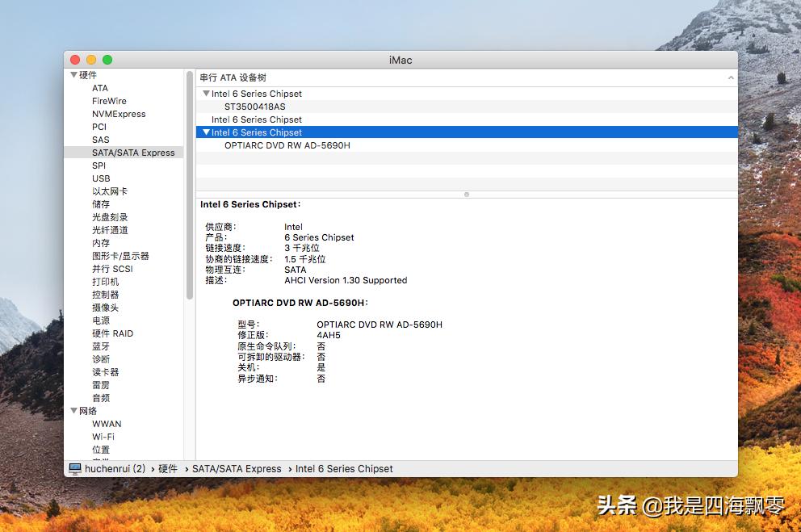801x532 pixels.
Task: Click the split-pane divider handle dot
Action: pyautogui.click(x=467, y=195)
